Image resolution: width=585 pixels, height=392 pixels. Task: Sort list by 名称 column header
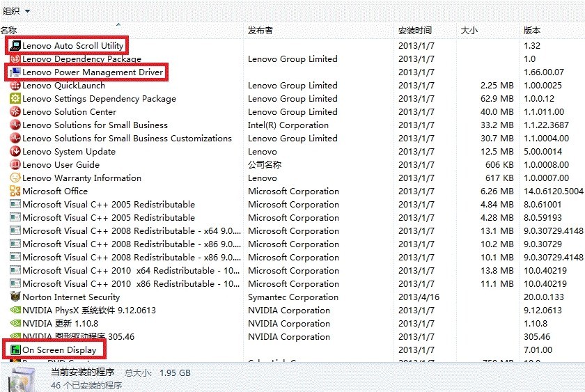pyautogui.click(x=9, y=30)
